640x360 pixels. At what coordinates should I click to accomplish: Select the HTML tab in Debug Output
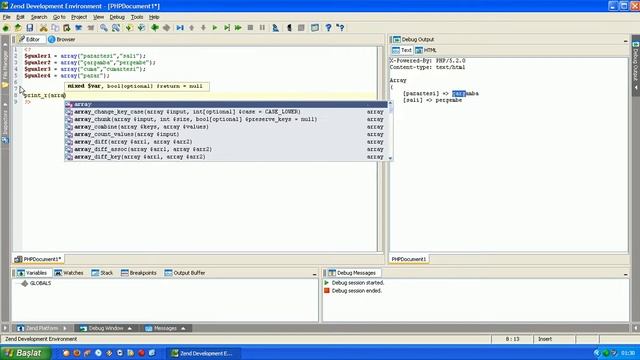coord(426,50)
